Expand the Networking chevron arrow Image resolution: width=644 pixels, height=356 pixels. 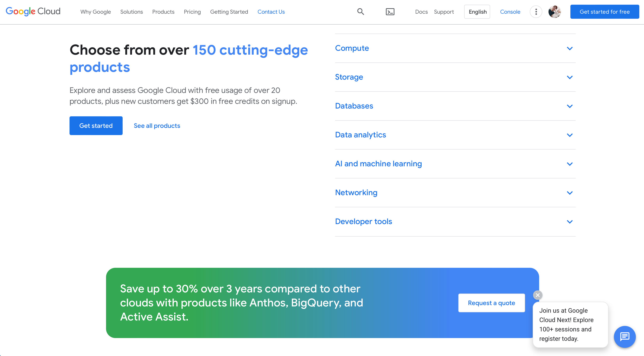point(569,193)
